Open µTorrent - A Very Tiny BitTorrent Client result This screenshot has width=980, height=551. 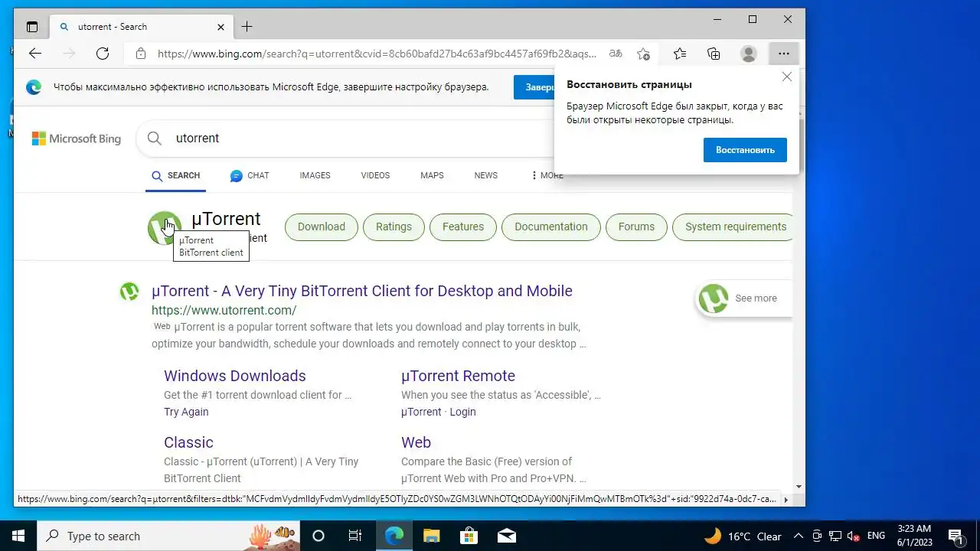coord(362,291)
